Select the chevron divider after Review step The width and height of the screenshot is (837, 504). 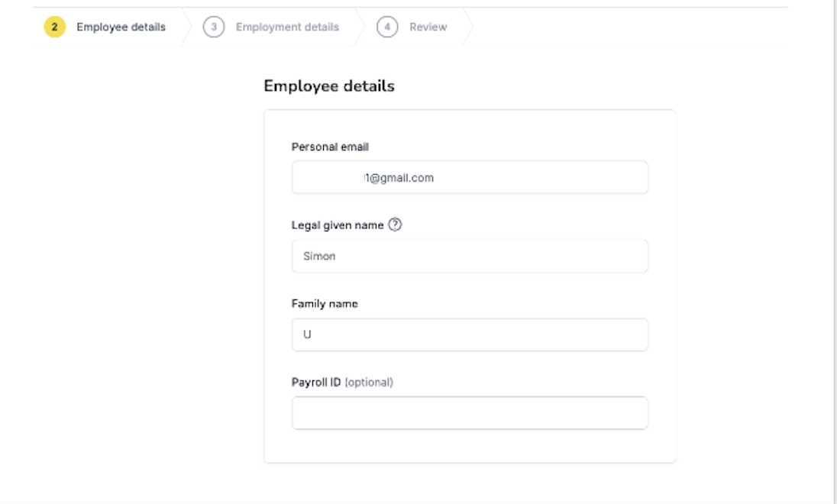(x=468, y=27)
